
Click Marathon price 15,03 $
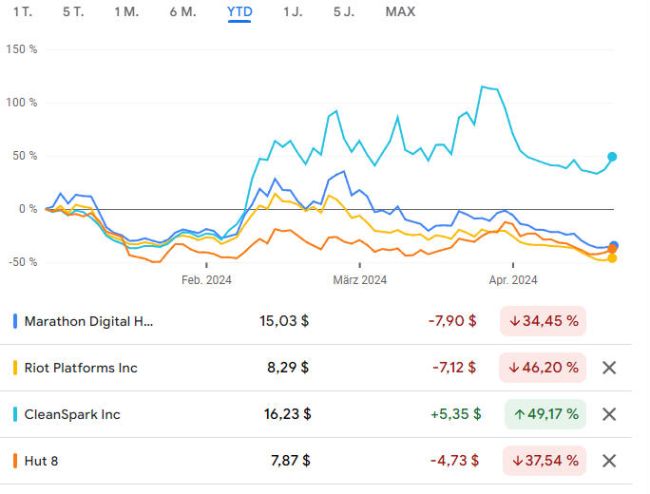coord(284,321)
